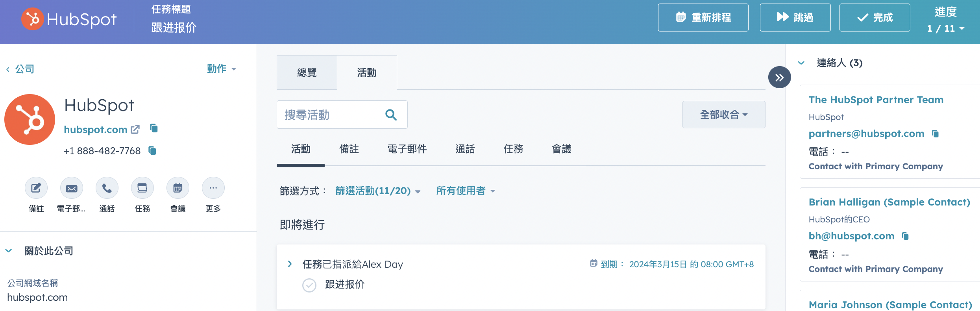Open Brian Halligan (Sample Contact)
Image resolution: width=980 pixels, height=311 pixels.
889,202
